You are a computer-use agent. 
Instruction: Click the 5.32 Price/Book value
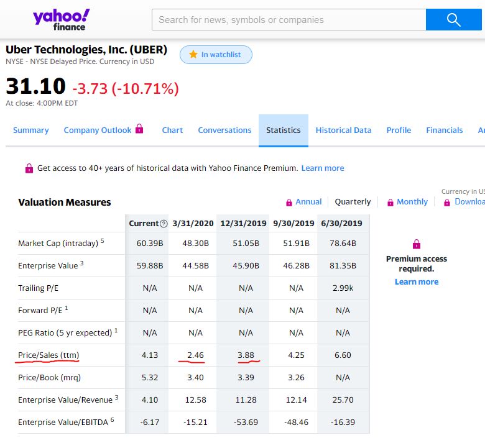coord(150,378)
